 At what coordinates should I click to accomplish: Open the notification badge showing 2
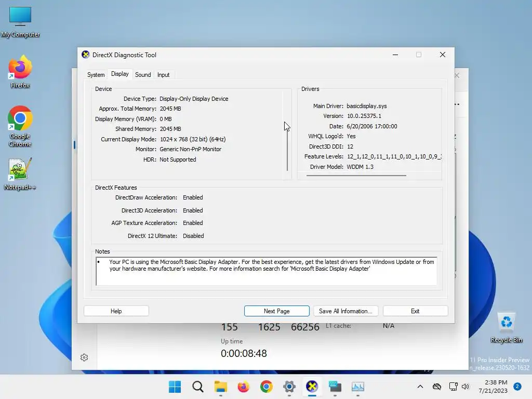(517, 387)
